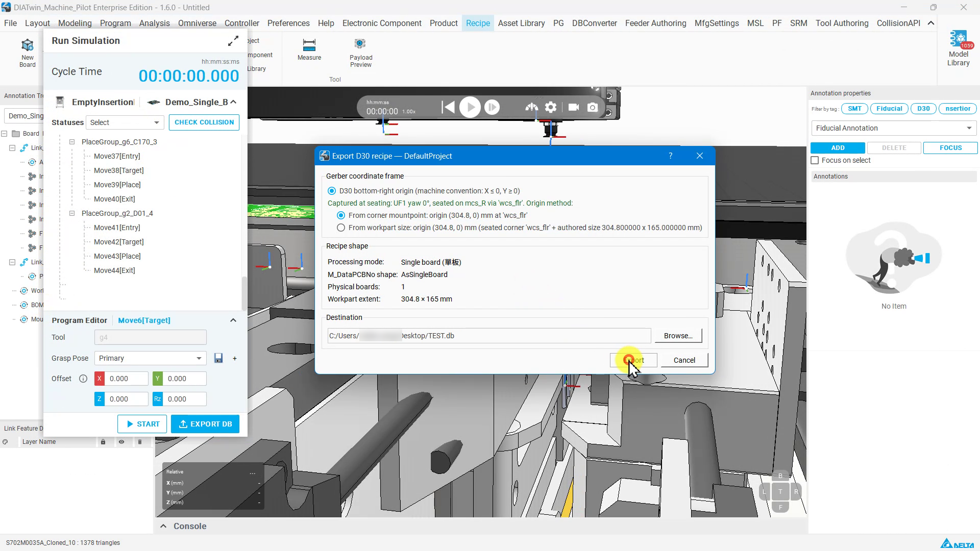Open the Feeder Authoring tab

click(656, 23)
